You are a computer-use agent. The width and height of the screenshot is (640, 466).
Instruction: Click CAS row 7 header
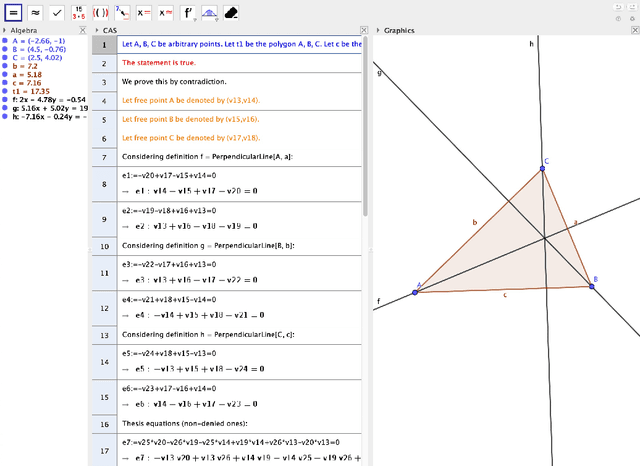coord(104,157)
